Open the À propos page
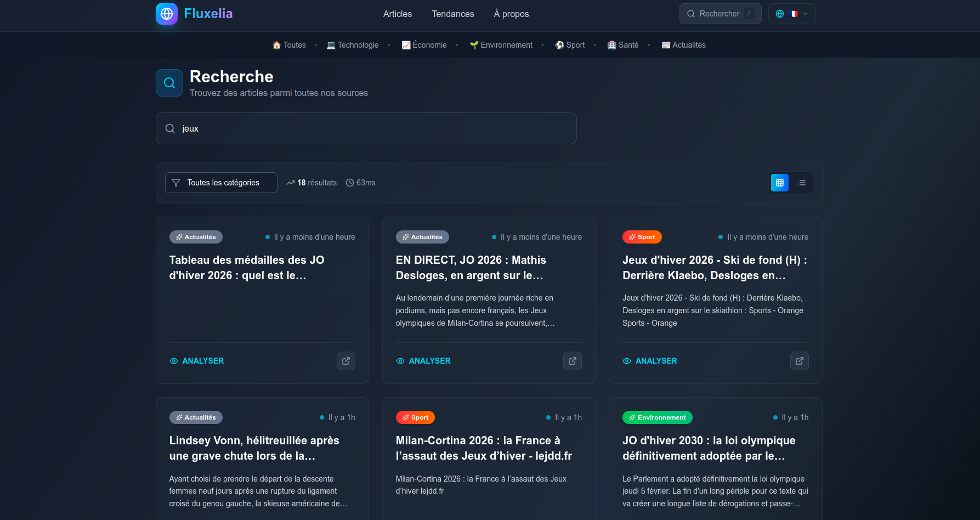 (x=511, y=14)
